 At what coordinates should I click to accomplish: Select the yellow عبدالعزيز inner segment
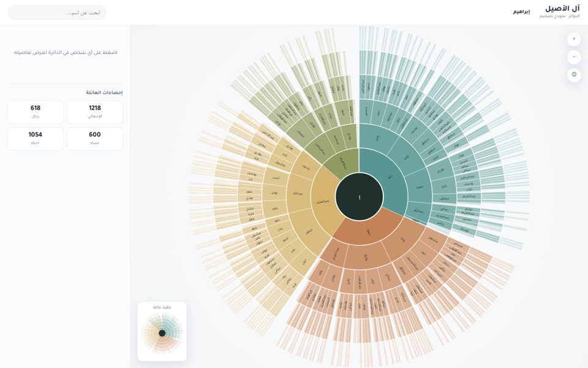(x=323, y=201)
